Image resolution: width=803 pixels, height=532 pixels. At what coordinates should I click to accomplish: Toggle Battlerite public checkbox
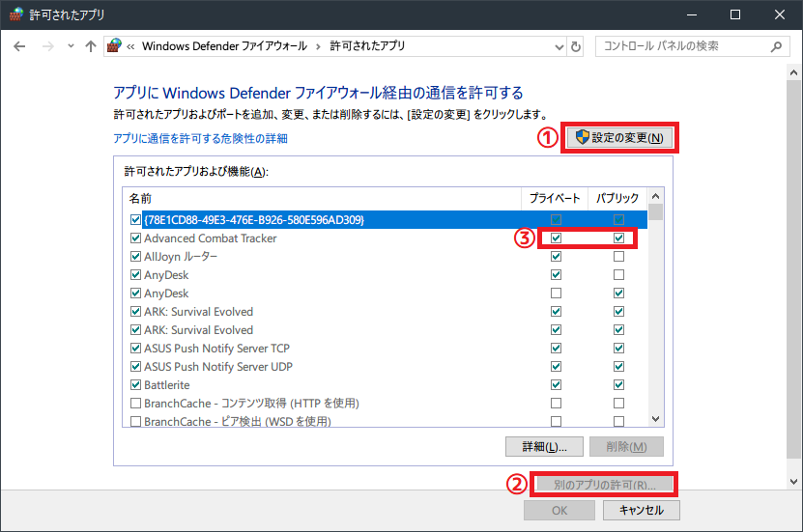pyautogui.click(x=619, y=385)
